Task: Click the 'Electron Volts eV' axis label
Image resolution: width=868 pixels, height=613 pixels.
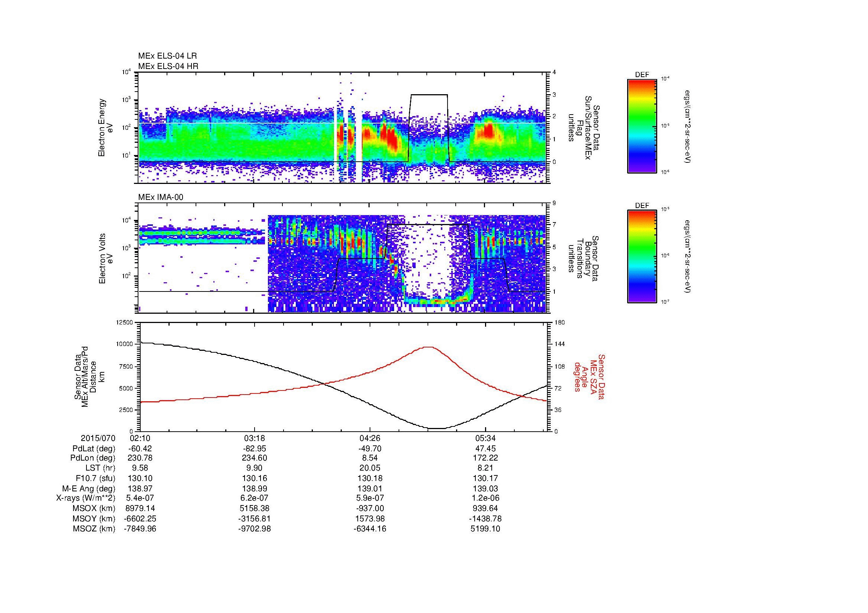Action: point(106,258)
